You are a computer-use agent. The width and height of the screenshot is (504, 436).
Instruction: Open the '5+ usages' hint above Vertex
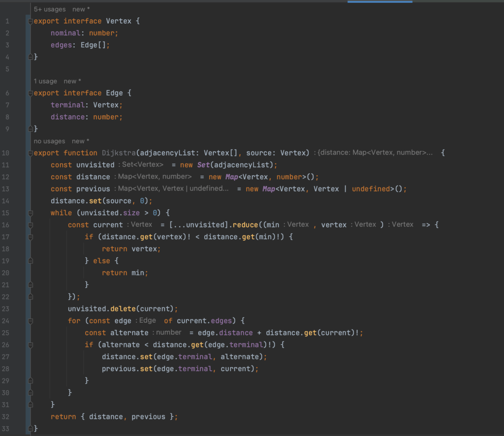[x=50, y=9]
